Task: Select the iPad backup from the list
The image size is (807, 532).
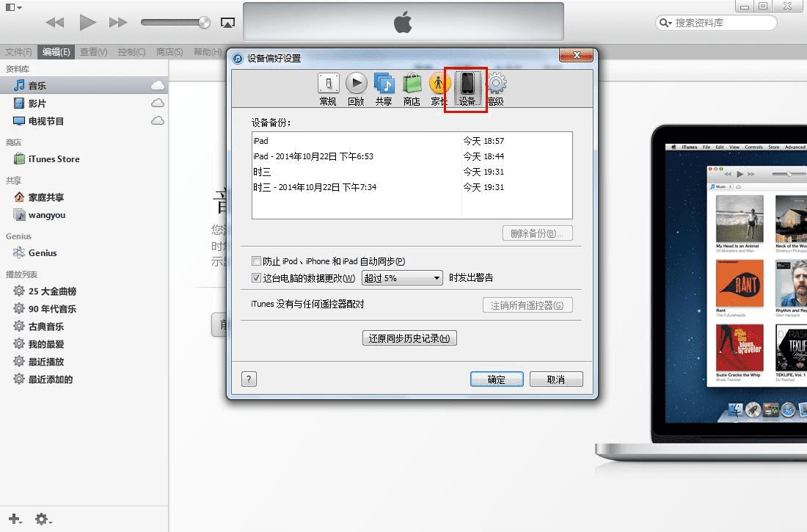Action: click(x=261, y=140)
